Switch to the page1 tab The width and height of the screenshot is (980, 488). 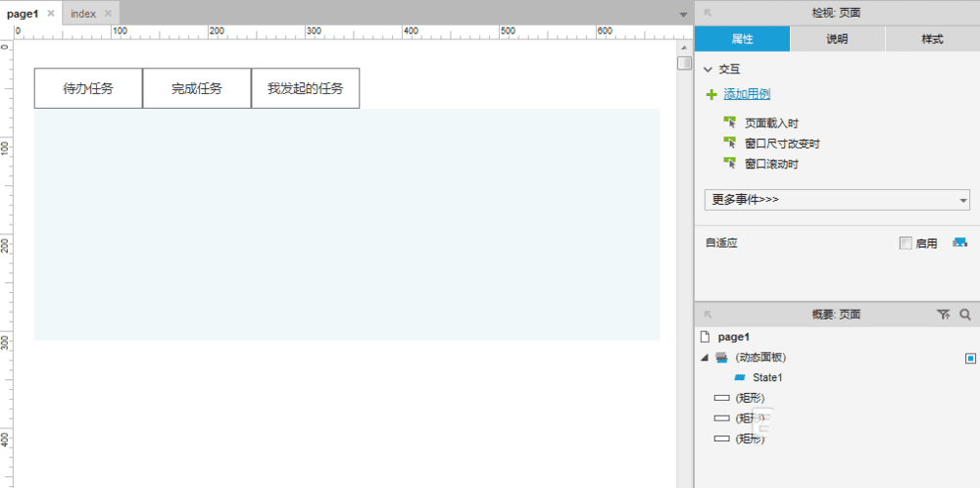click(23, 14)
